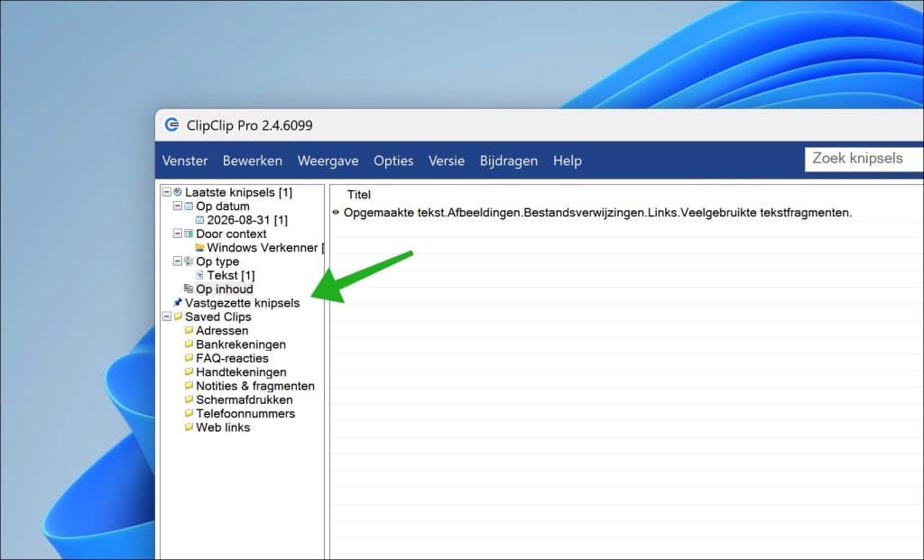The height and width of the screenshot is (560, 924).
Task: Select the Door context tree item
Action: pyautogui.click(x=231, y=234)
